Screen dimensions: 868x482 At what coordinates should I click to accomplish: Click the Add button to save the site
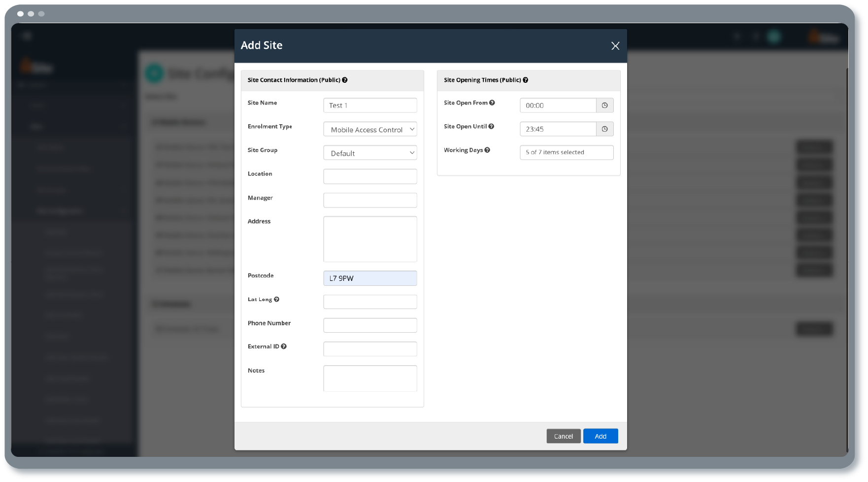[601, 436]
